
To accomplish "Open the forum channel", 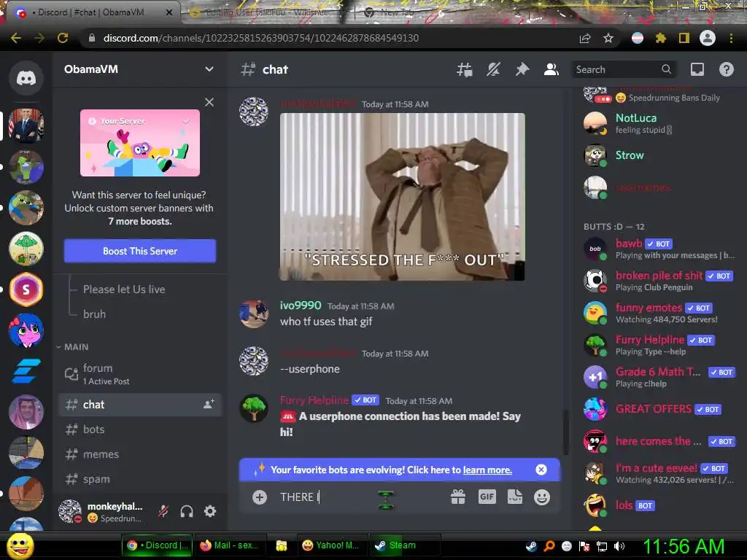I will (x=140, y=374).
